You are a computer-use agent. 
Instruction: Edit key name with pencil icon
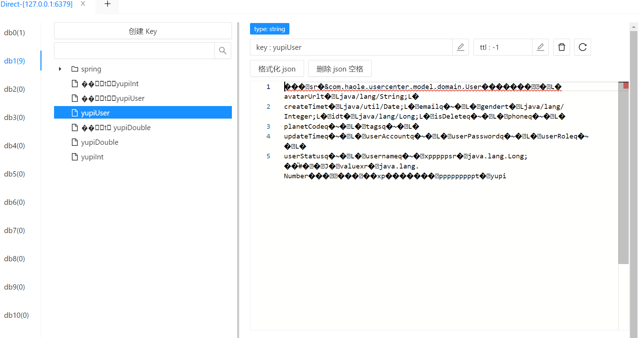coord(461,47)
